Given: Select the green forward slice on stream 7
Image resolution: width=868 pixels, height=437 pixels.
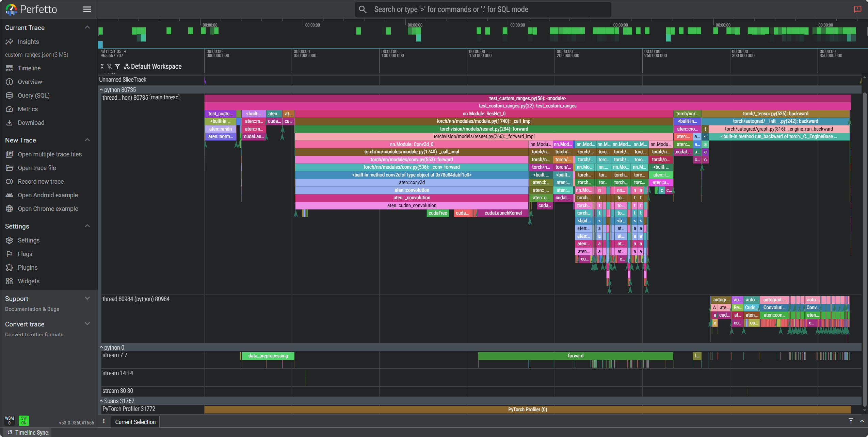Looking at the screenshot, I should click(x=575, y=356).
